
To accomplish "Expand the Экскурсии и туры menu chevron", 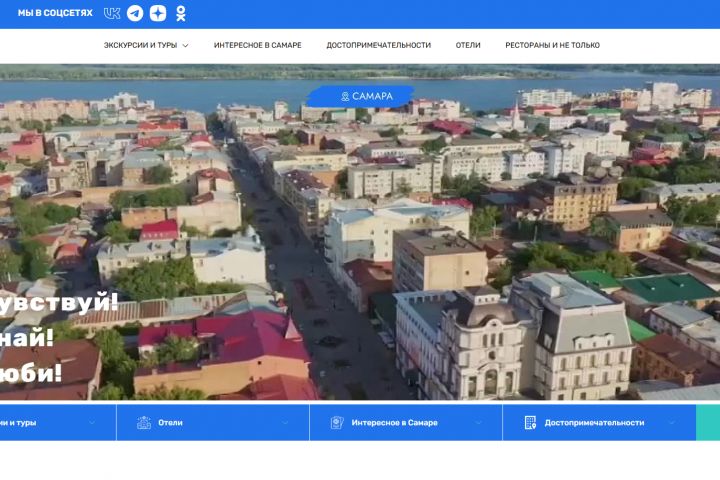I will 186,45.
